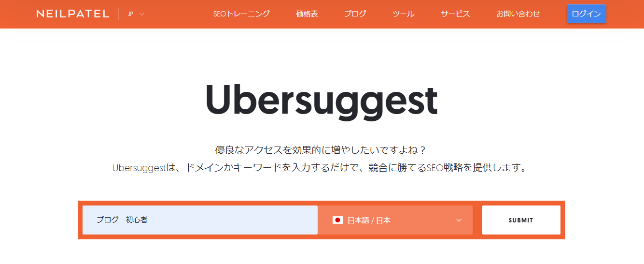This screenshot has width=644, height=264.
Task: Click the 優良なアクセスを効果的に tagline text
Action: tap(322, 150)
